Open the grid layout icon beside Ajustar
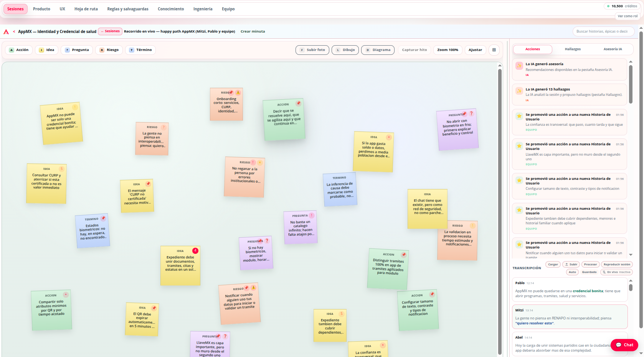 tap(494, 50)
